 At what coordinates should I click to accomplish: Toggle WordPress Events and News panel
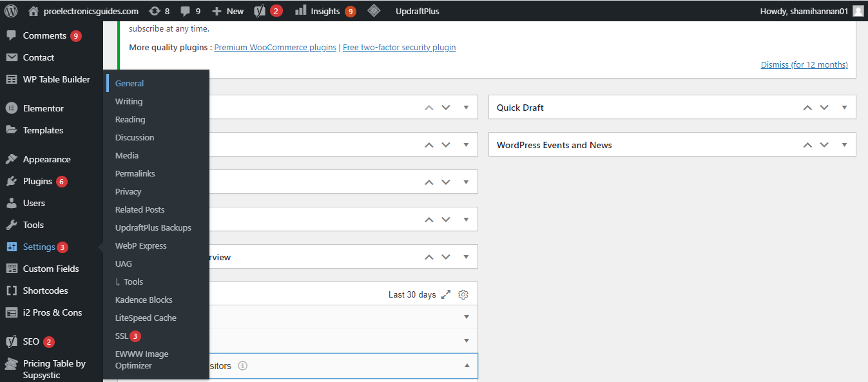(x=844, y=145)
